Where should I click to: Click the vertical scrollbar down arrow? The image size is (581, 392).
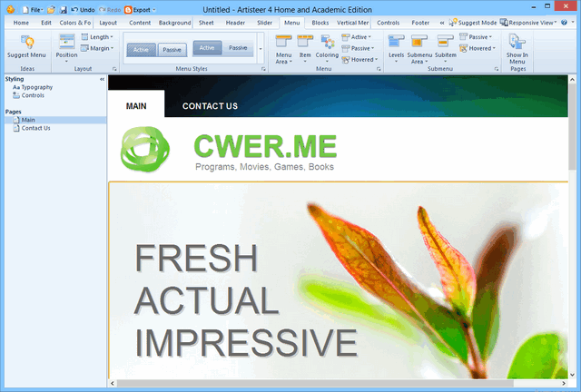573,375
